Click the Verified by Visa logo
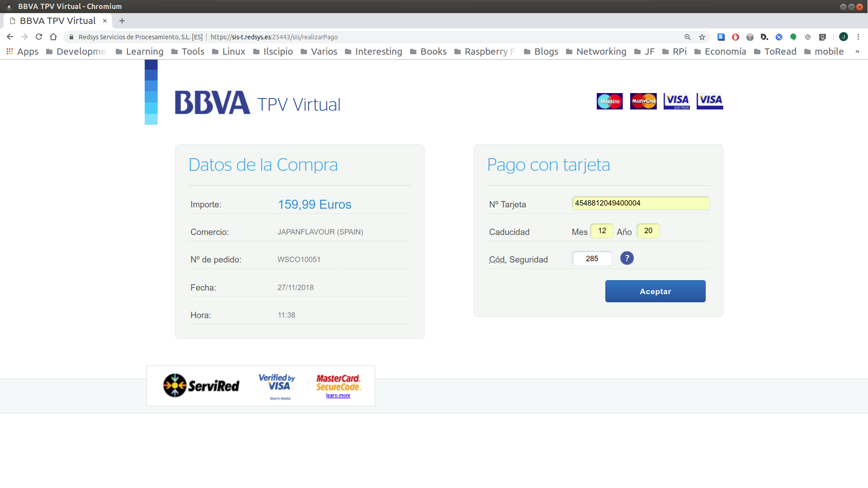Image resolution: width=868 pixels, height=488 pixels. pyautogui.click(x=277, y=383)
